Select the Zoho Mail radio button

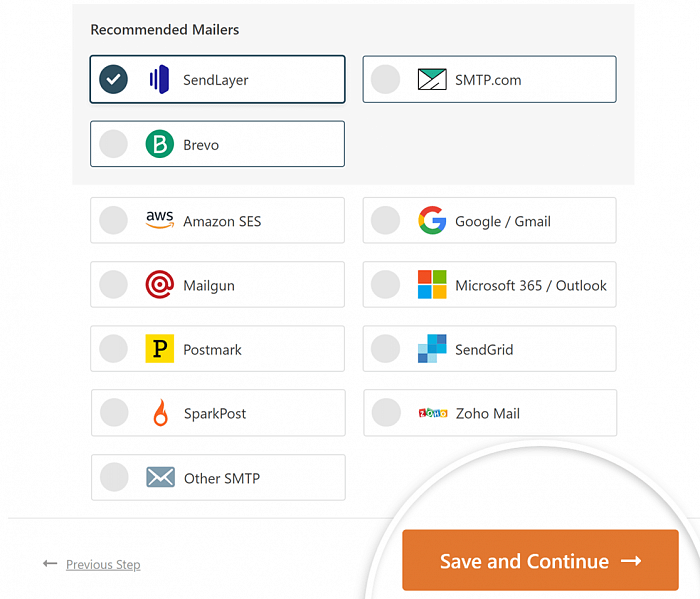point(387,412)
